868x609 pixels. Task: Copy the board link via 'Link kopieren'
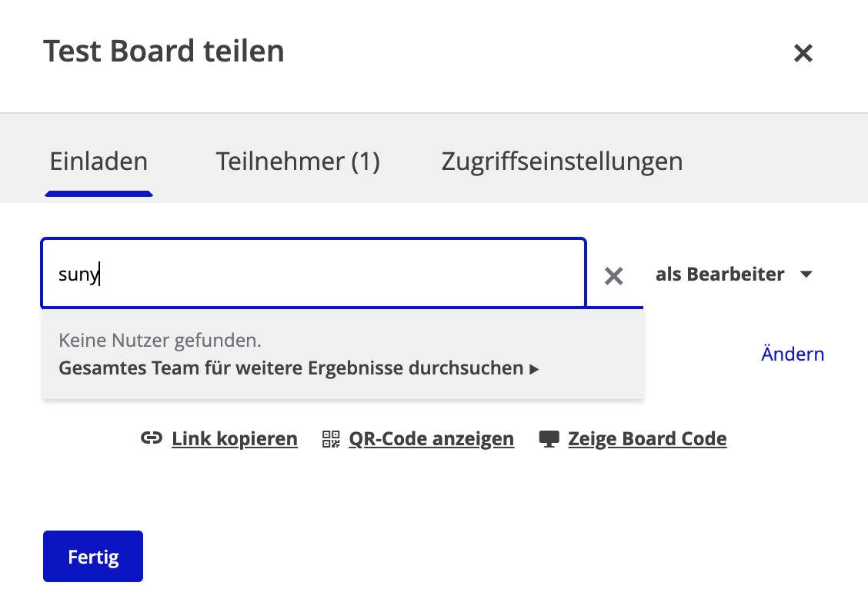click(x=235, y=439)
